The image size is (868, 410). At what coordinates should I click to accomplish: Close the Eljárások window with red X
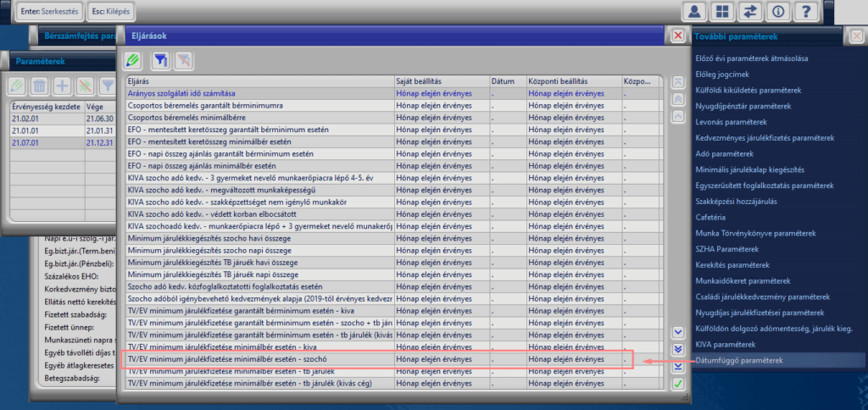(x=677, y=36)
